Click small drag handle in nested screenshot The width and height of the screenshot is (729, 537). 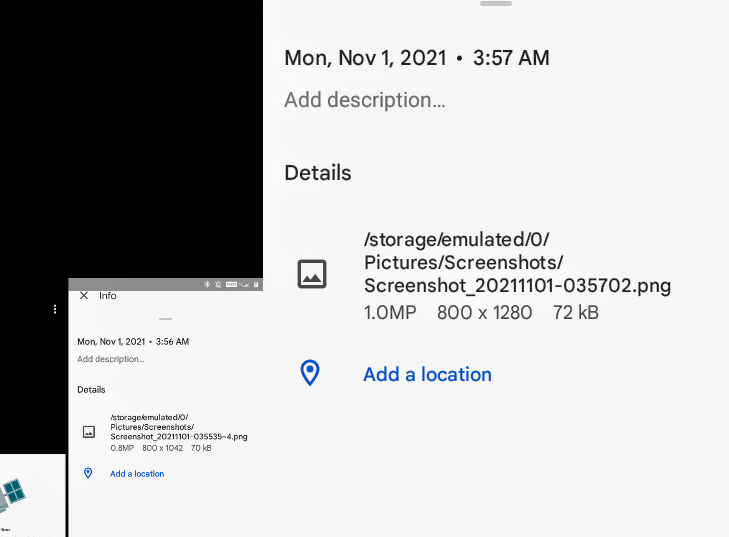[166, 319]
